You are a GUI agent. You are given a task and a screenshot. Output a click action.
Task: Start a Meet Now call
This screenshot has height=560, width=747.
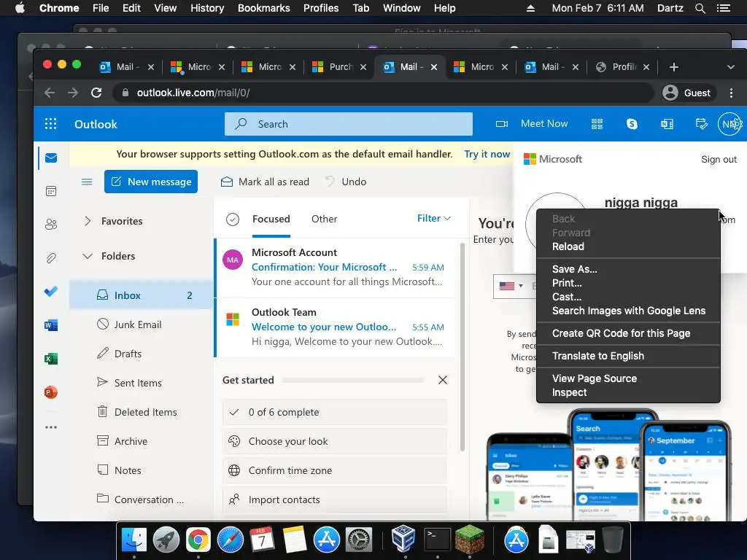pyautogui.click(x=532, y=124)
